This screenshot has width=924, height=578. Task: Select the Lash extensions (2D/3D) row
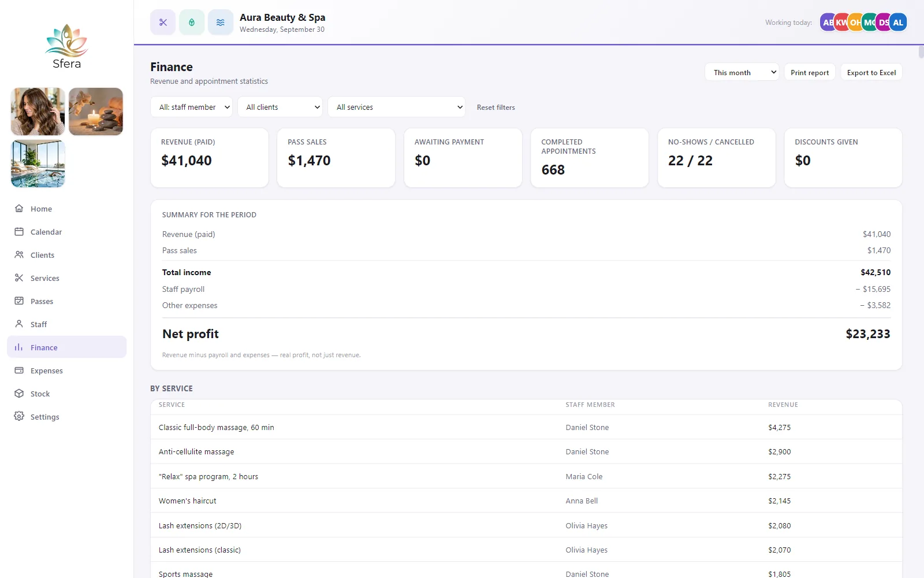(x=526, y=525)
